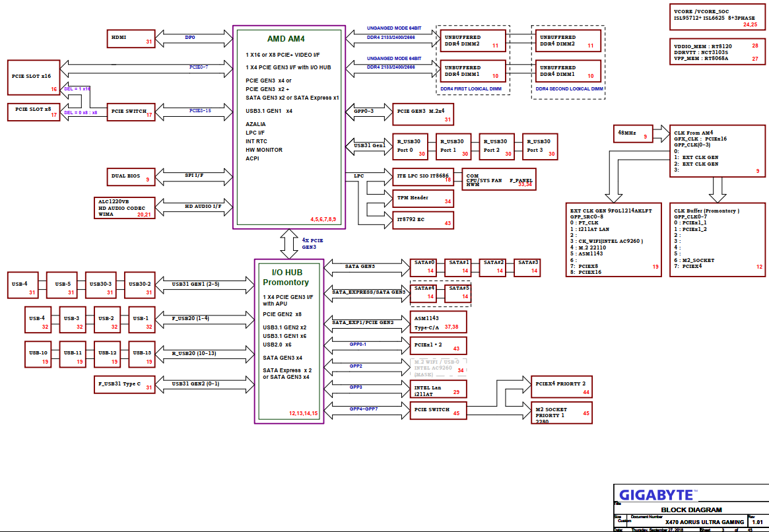The image size is (769, 532).
Task: Select the CLK Buffer (Promontory) block
Action: 718,240
